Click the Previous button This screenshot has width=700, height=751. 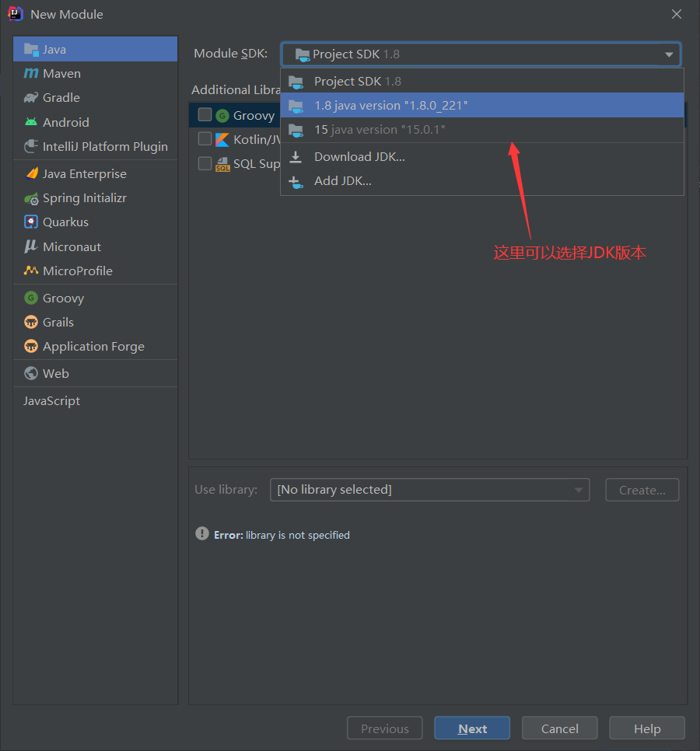click(x=385, y=728)
